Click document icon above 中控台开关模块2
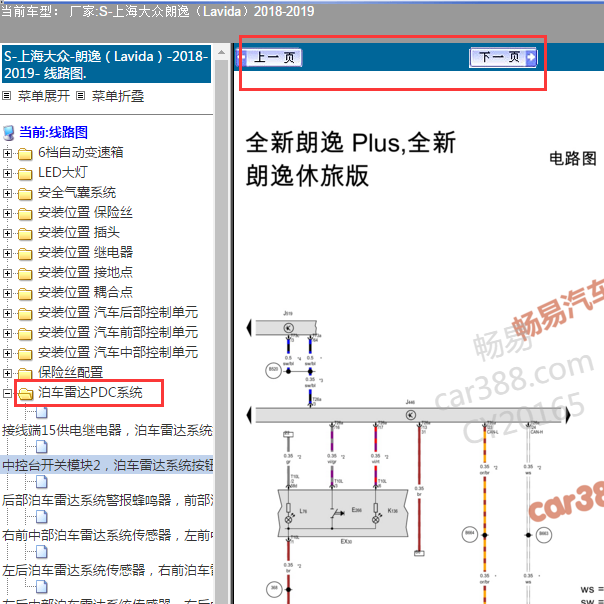The height and width of the screenshot is (604, 604). pos(42,447)
